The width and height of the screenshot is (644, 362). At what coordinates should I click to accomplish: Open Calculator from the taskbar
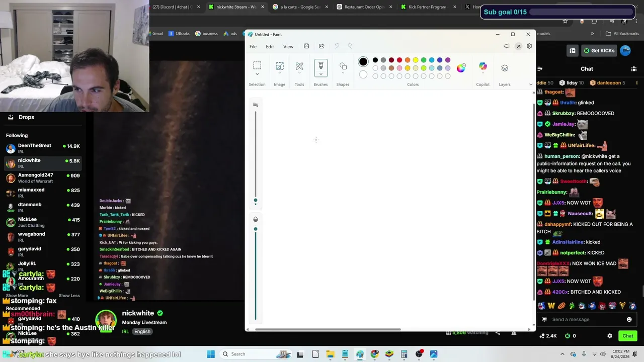tap(404, 354)
